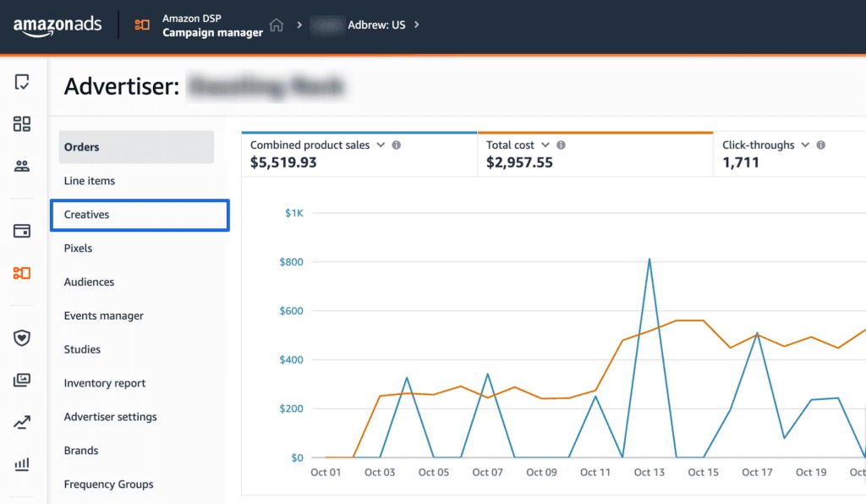Open Creatives from the left menu
Viewport: 866px width, 504px height.
point(87,215)
